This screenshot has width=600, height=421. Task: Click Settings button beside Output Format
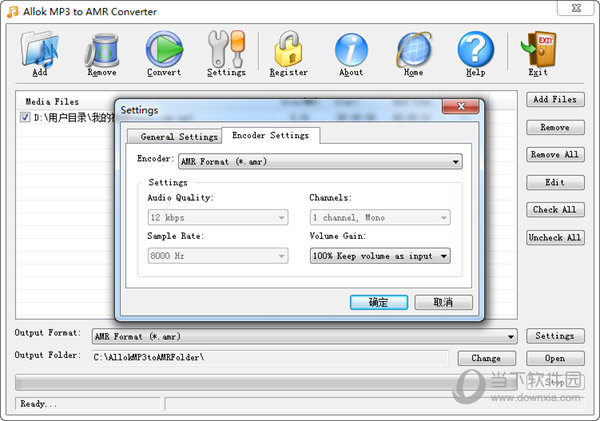[555, 336]
